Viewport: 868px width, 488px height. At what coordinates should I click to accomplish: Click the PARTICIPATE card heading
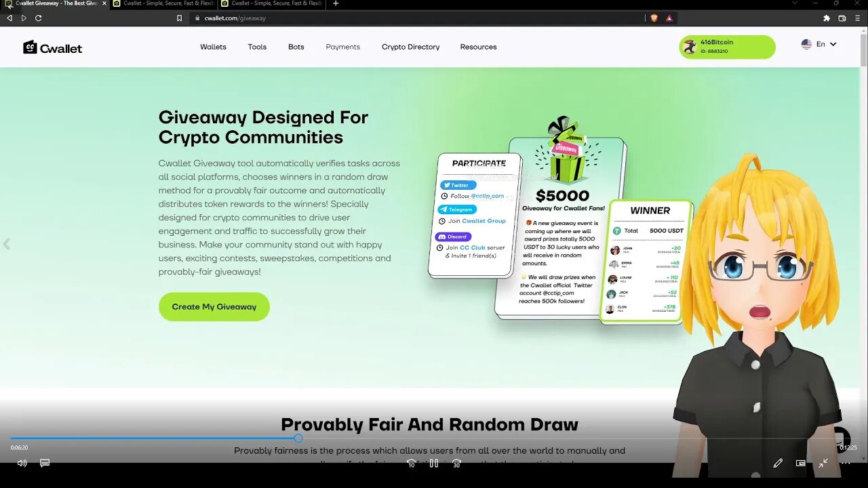479,163
